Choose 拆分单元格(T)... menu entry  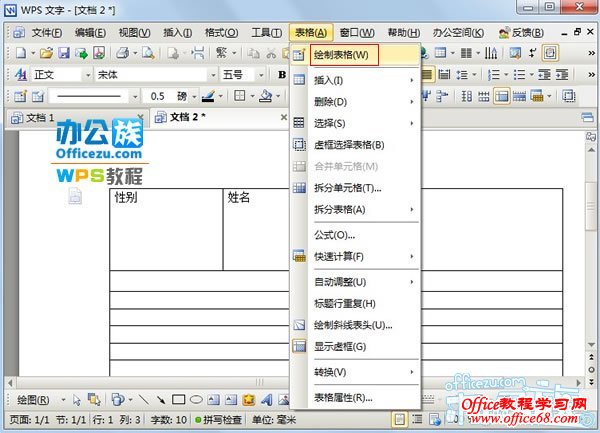pyautogui.click(x=355, y=188)
